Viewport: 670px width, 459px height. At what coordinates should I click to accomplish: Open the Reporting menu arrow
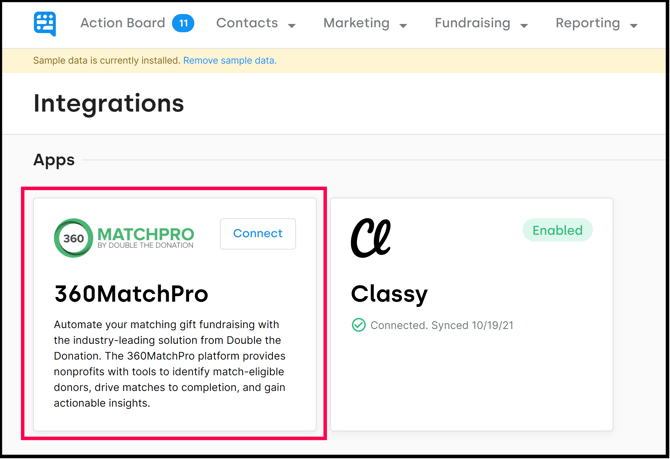(x=634, y=25)
